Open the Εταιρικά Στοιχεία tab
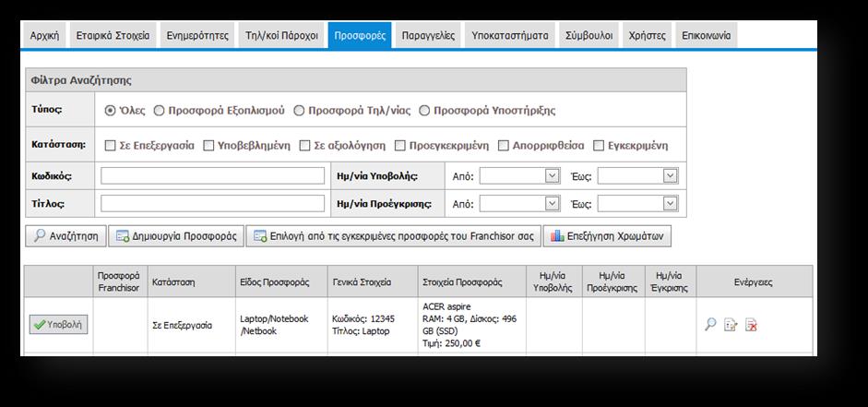Screen dimensions: 868x407 [x=113, y=35]
